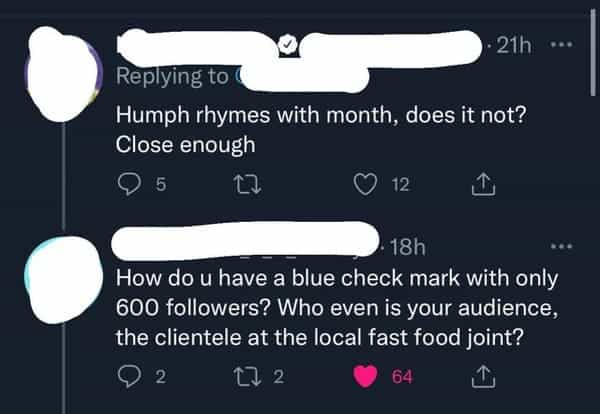
Task: Open the first tweet author's profile picture
Action: (x=64, y=70)
